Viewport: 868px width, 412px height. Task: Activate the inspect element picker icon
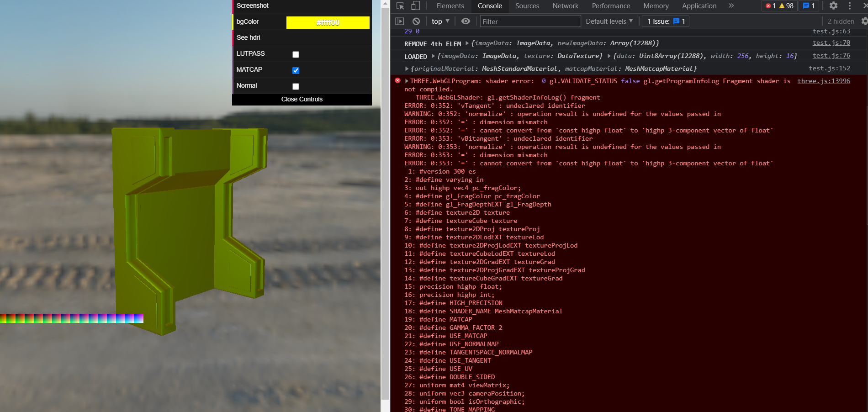click(x=400, y=6)
